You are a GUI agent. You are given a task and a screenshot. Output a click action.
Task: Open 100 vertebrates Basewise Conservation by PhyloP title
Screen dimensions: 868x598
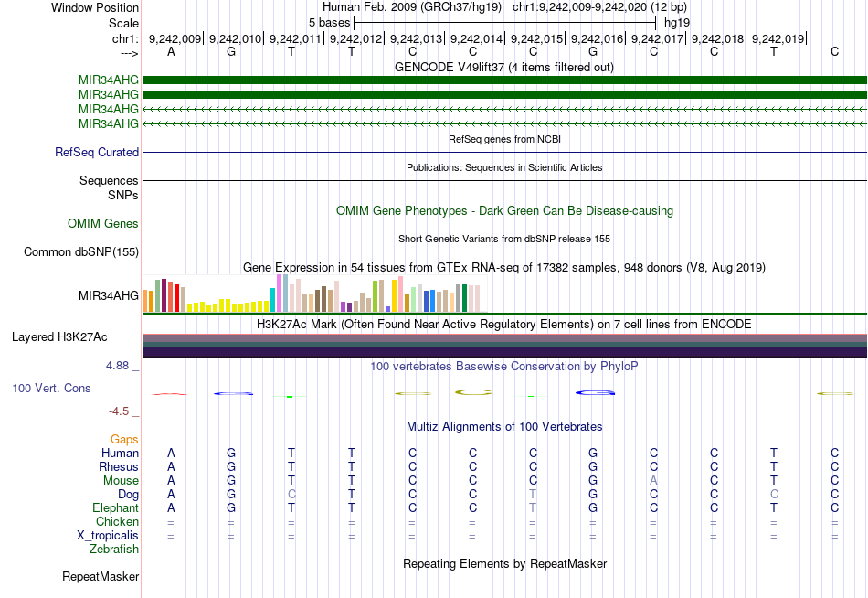(x=504, y=367)
